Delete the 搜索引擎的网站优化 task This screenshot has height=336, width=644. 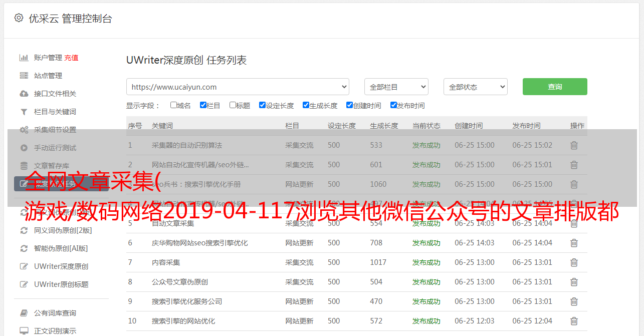574,321
